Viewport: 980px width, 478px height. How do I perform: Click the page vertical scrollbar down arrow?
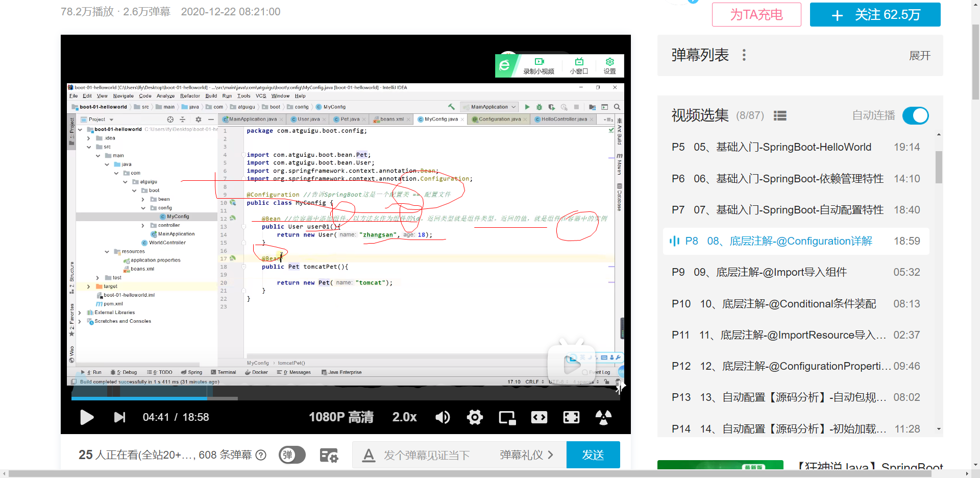click(x=975, y=465)
